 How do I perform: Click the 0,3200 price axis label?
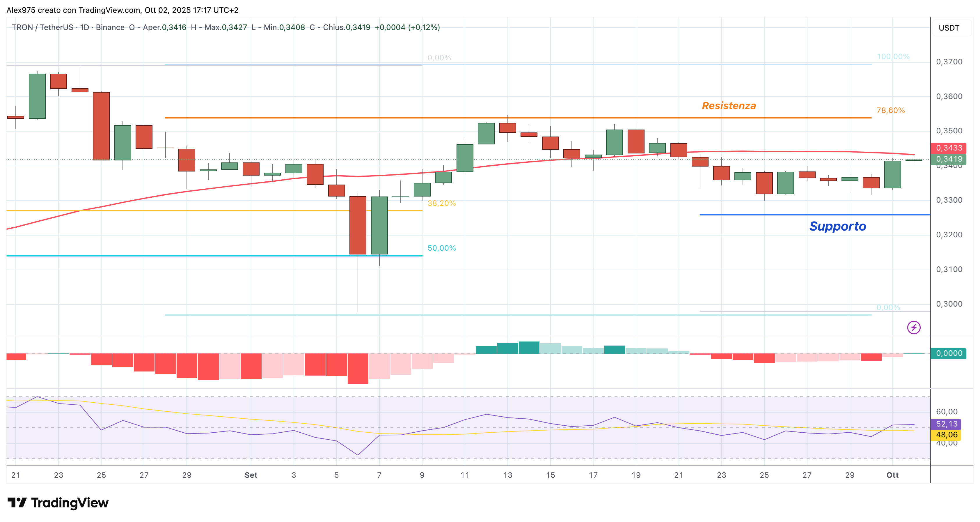[949, 235]
